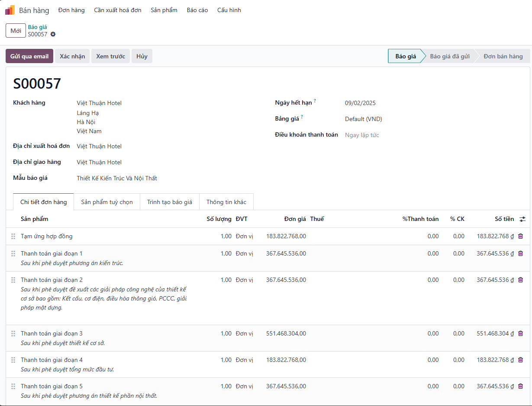Screen dimensions: 532x406
Task: Click drag handle of Thanh toán giai đoạn 3
Action: 13,334
